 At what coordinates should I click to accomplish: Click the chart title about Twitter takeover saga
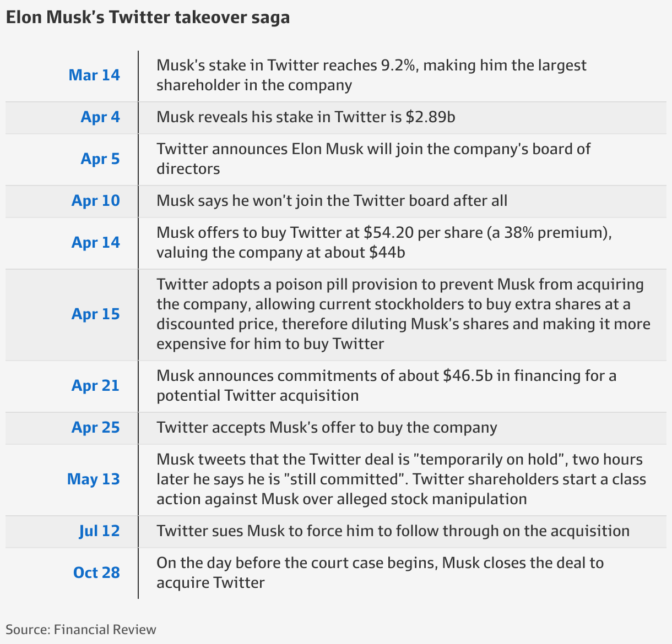(148, 18)
